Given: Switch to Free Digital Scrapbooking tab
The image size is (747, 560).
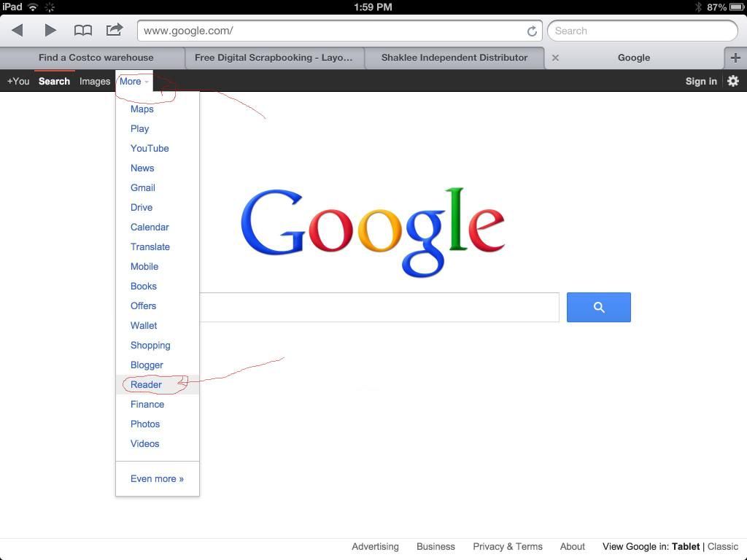Looking at the screenshot, I should coord(274,58).
